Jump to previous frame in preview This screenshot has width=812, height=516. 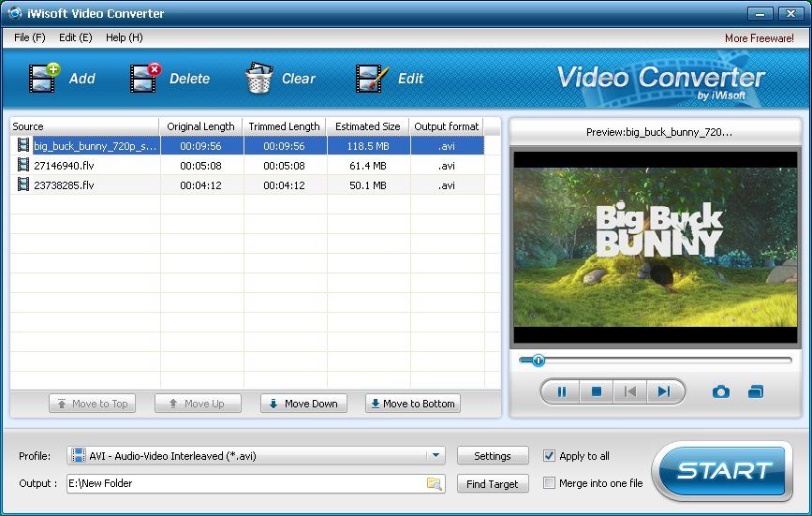630,391
